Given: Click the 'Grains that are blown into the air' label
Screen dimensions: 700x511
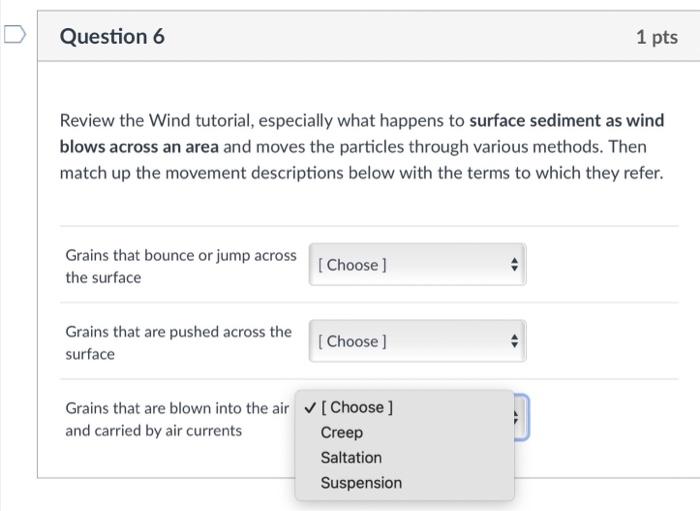Looking at the screenshot, I should 176,408.
